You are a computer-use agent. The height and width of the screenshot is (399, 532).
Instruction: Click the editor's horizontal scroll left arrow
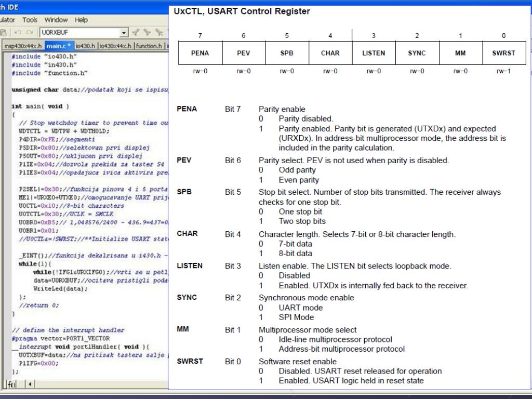(x=30, y=384)
